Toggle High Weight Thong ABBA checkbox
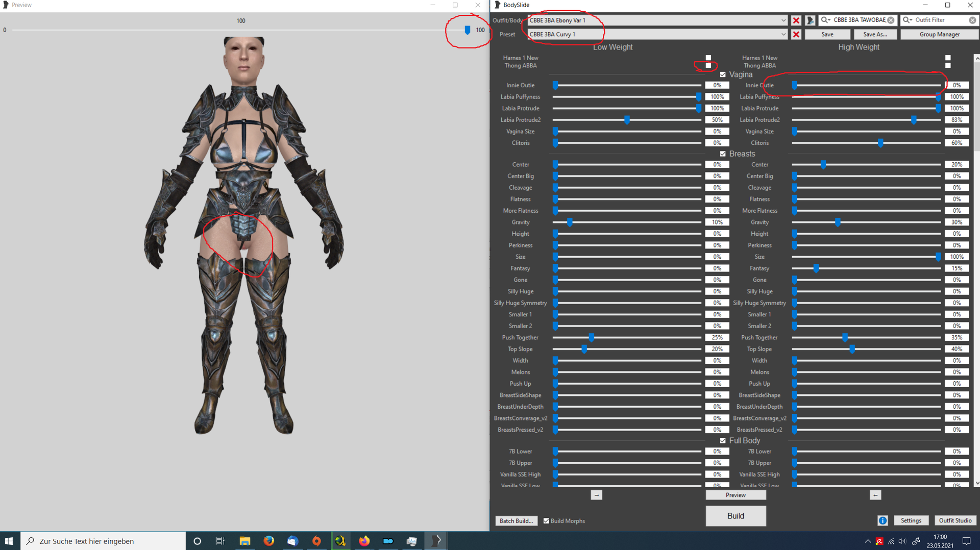Viewport: 980px width, 550px height. click(x=948, y=65)
